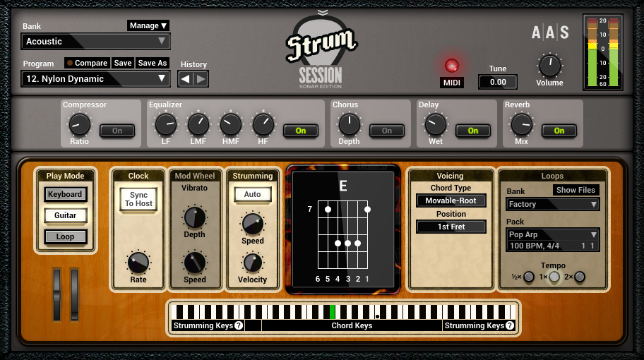This screenshot has width=644, height=360.
Task: Open the Manage menu
Action: pyautogui.click(x=148, y=25)
